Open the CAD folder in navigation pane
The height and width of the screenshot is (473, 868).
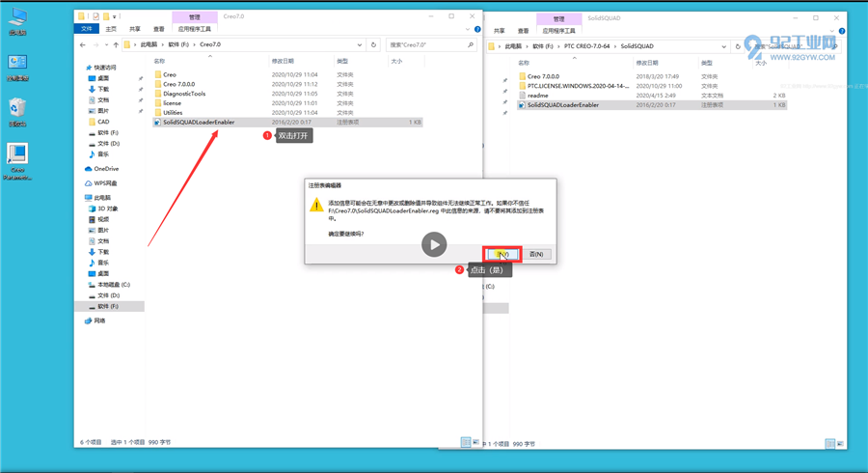(103, 122)
